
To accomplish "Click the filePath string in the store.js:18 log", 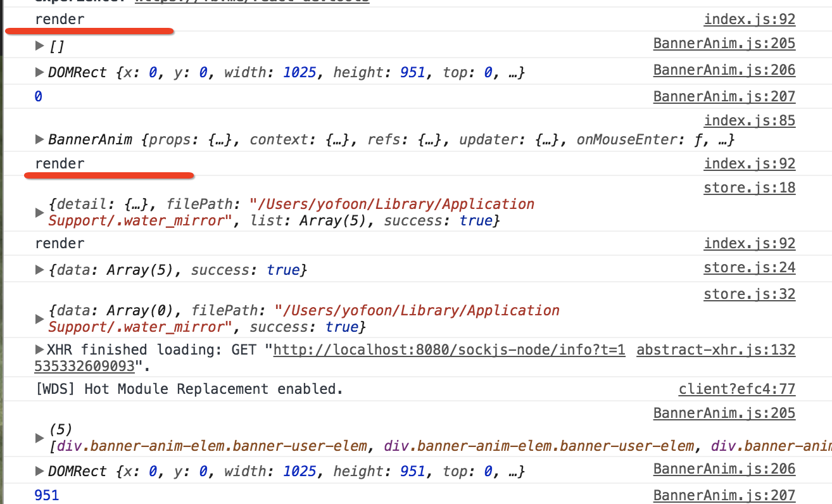I will pos(291,212).
